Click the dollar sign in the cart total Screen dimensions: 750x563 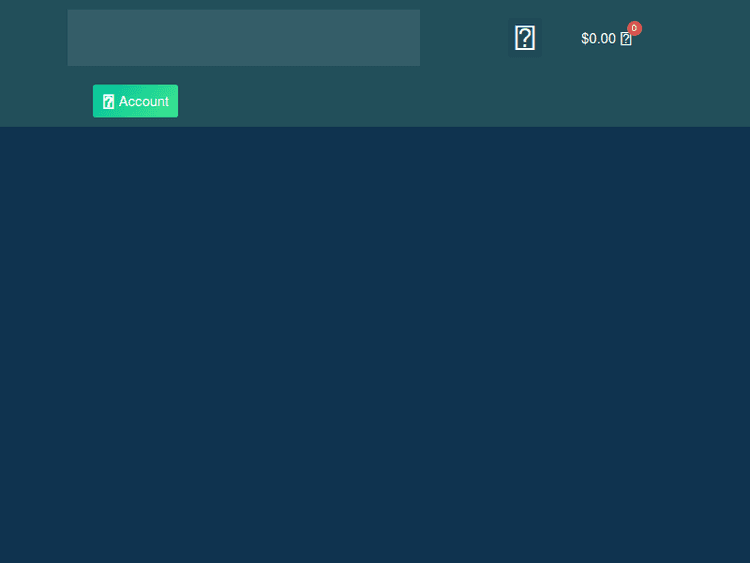[x=585, y=39]
